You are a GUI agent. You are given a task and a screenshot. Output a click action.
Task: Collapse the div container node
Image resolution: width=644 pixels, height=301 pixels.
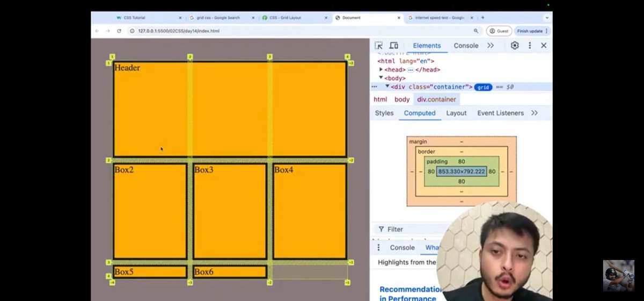[387, 87]
